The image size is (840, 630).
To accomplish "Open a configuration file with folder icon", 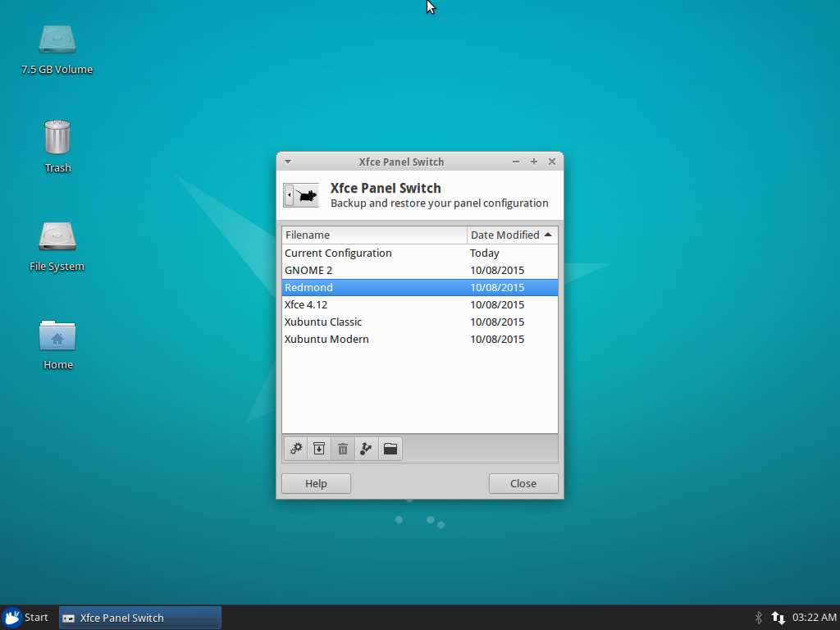I will pos(390,449).
